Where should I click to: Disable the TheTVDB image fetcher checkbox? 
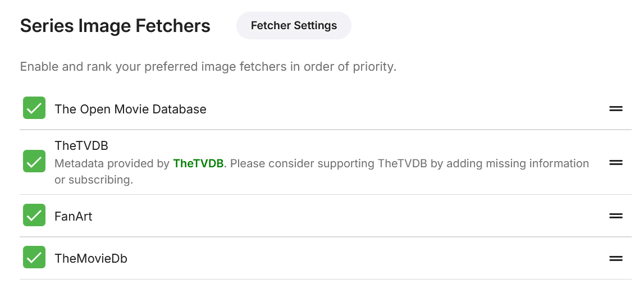34,162
